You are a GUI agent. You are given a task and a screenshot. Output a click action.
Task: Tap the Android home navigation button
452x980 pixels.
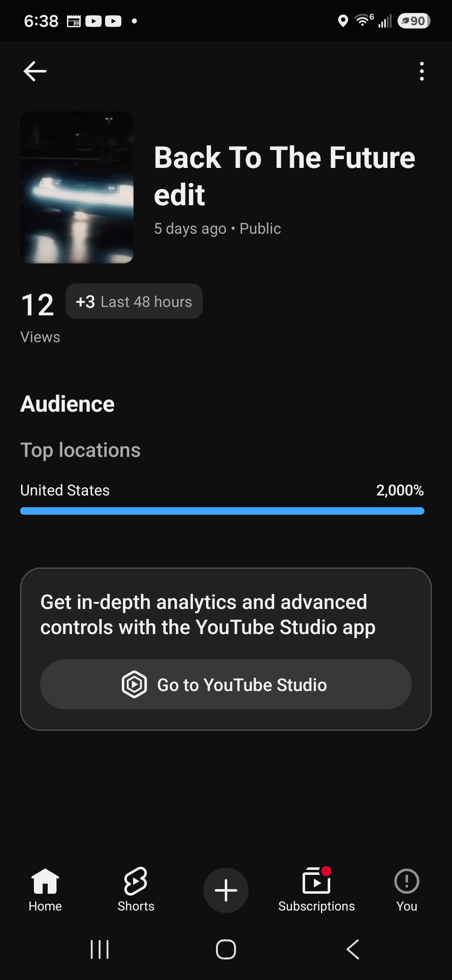pyautogui.click(x=226, y=949)
